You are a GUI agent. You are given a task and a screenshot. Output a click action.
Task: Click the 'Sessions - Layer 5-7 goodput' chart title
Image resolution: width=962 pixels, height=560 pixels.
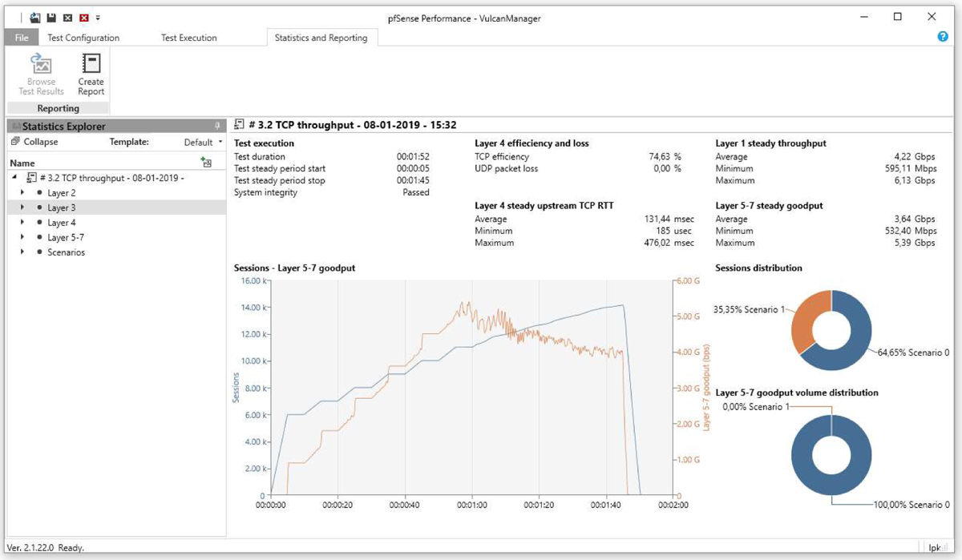coord(294,268)
